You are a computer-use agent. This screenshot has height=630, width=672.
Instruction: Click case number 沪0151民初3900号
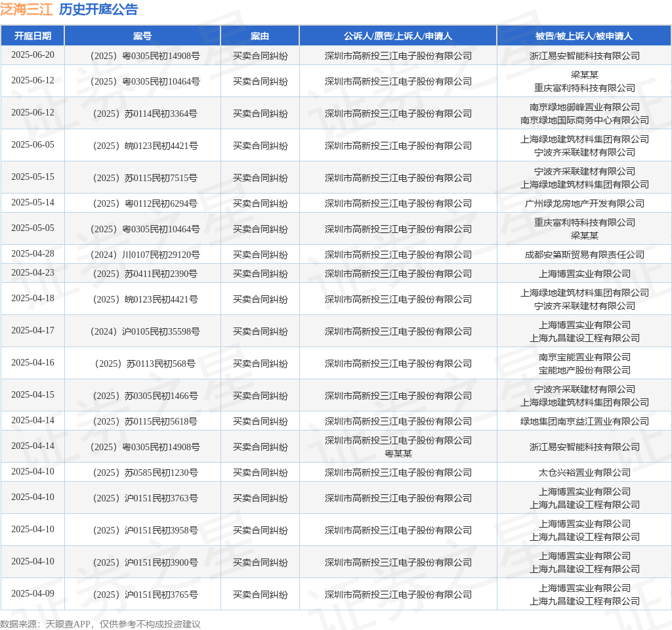click(x=161, y=562)
